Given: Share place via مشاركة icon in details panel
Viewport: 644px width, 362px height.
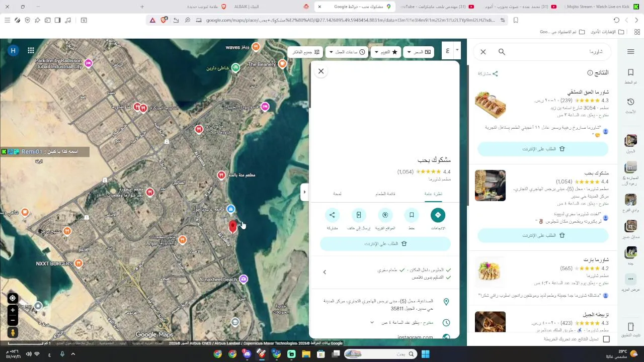Looking at the screenshot, I should 332,215.
